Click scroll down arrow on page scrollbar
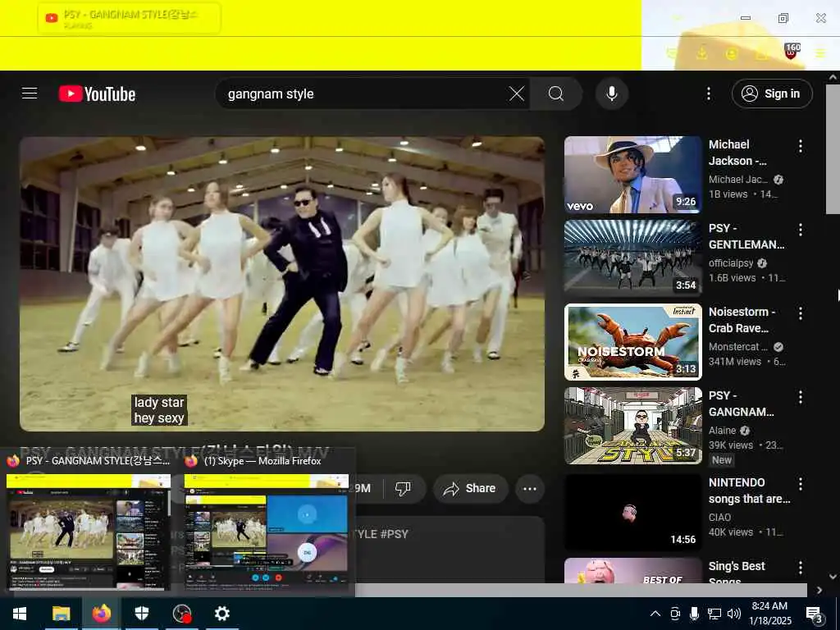This screenshot has width=840, height=630. point(833,577)
